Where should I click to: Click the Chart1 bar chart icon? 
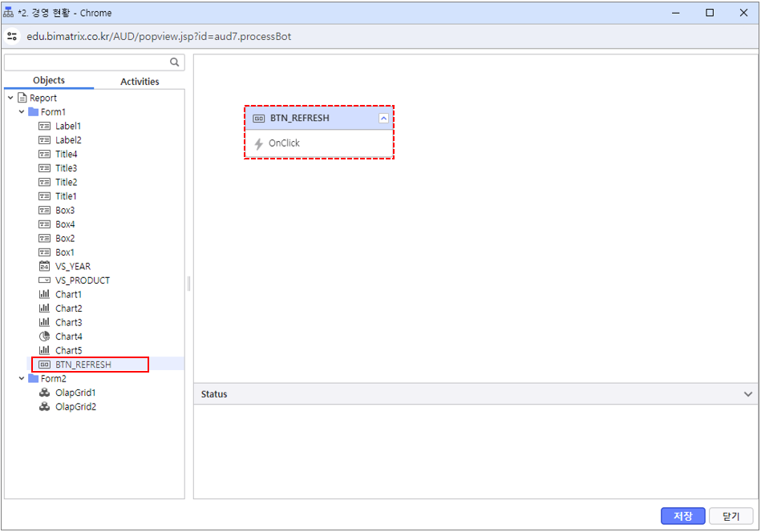coord(44,295)
